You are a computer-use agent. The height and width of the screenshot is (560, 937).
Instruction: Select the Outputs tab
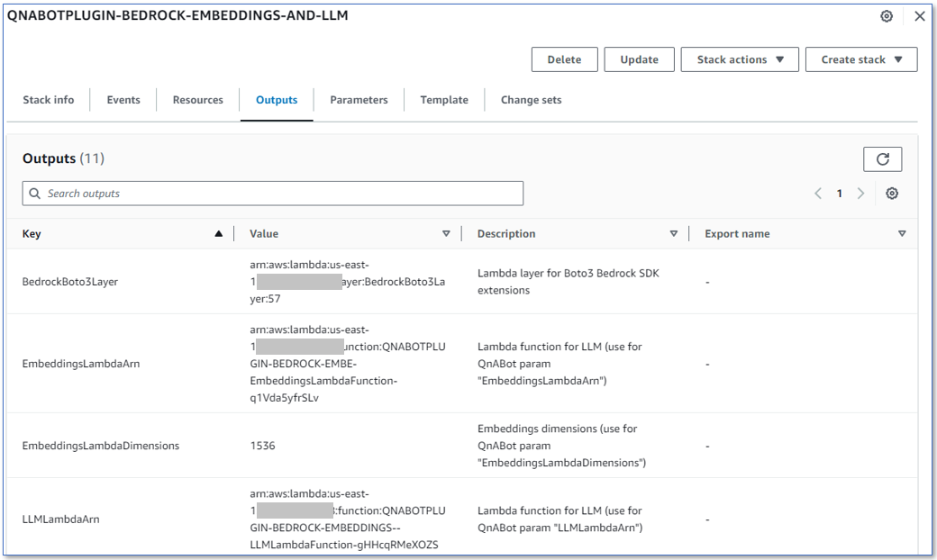click(x=277, y=100)
